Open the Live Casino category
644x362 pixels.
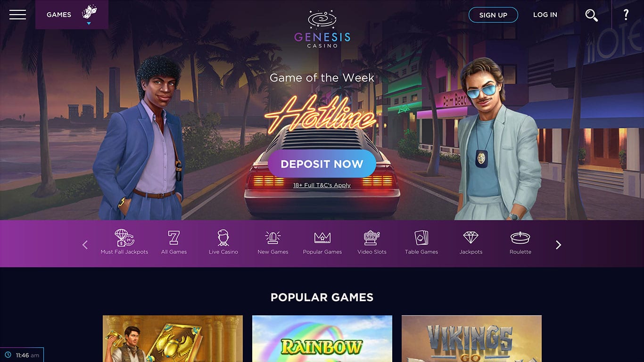pyautogui.click(x=223, y=242)
